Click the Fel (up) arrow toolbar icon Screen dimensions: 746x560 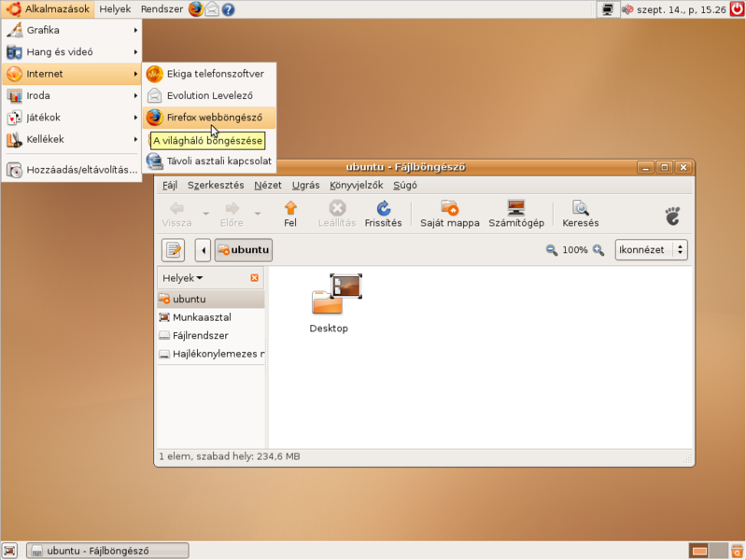(290, 208)
